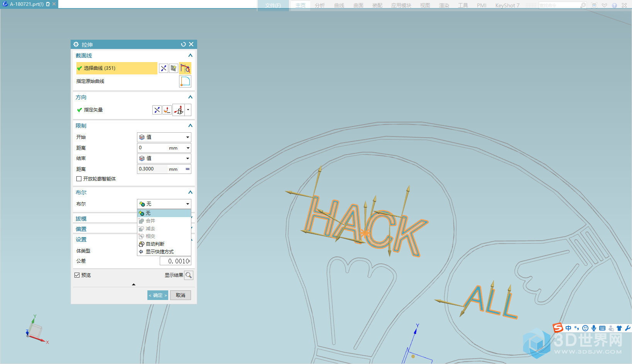Choose 显示快捷方式 in the boolean list
Screen dimensions: 632x364
coord(164,252)
